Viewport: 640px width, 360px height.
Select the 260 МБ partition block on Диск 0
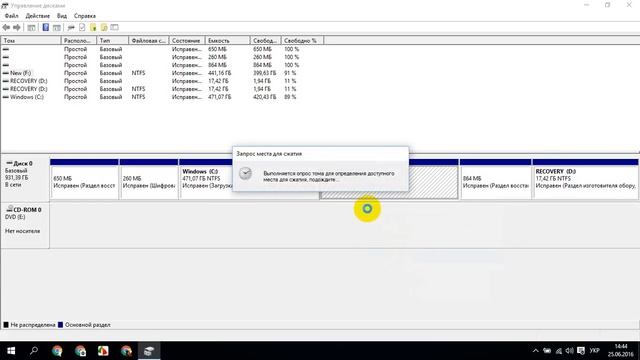(x=149, y=179)
